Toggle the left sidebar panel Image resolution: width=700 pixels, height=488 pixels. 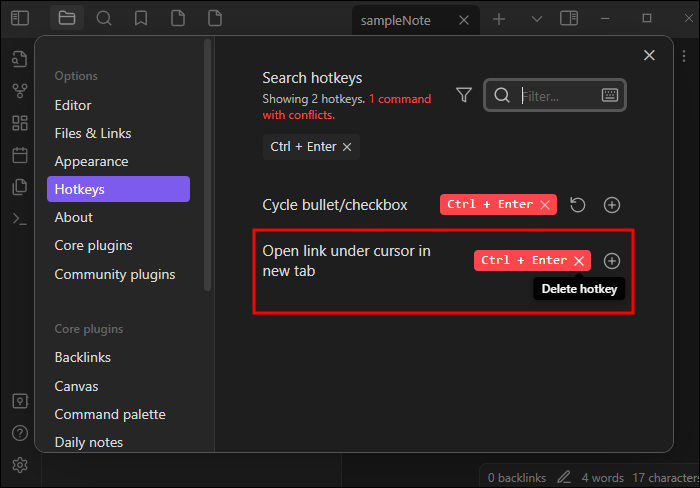tap(20, 18)
